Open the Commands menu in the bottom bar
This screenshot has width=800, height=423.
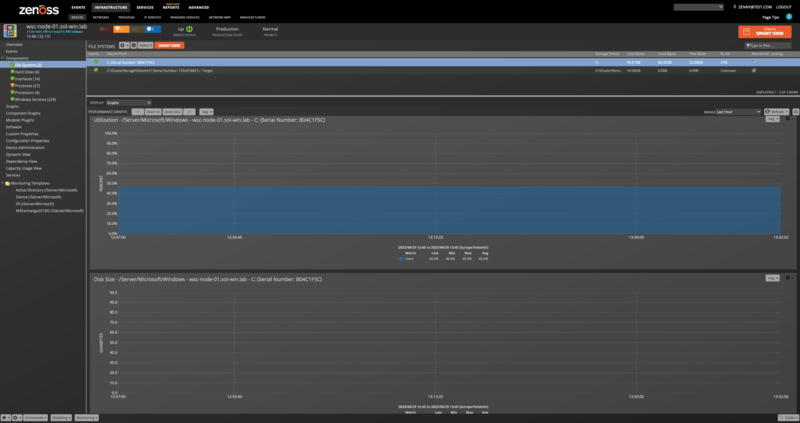[35, 418]
